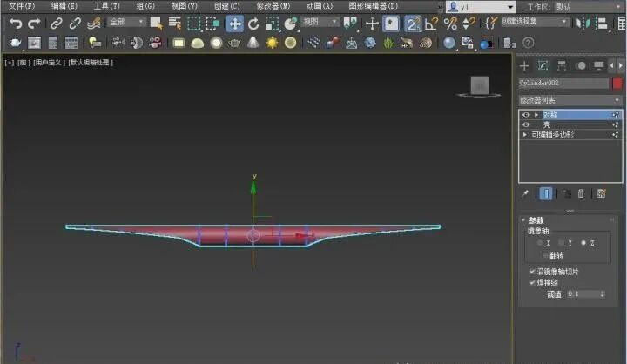Click Select and Place tool
This screenshot has width=627, height=364.
click(291, 24)
